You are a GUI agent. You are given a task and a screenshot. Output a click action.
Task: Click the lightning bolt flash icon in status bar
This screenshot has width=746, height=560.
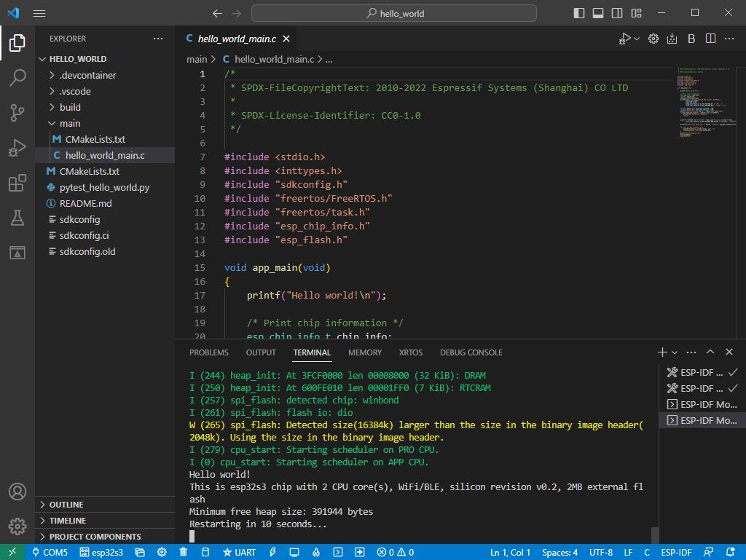tap(273, 552)
